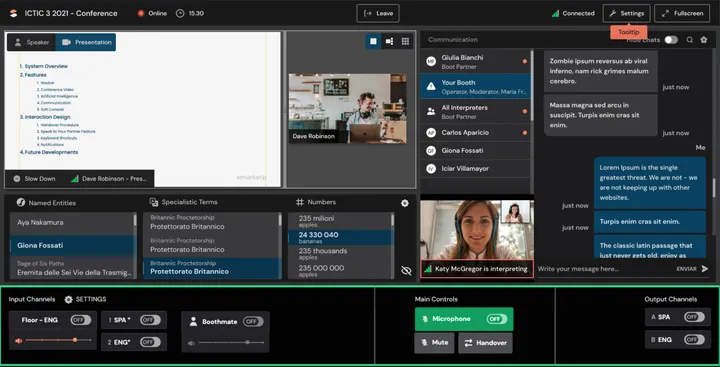720x367 pixels.
Task: Click the Dave Robinson video feed
Action: [x=348, y=108]
